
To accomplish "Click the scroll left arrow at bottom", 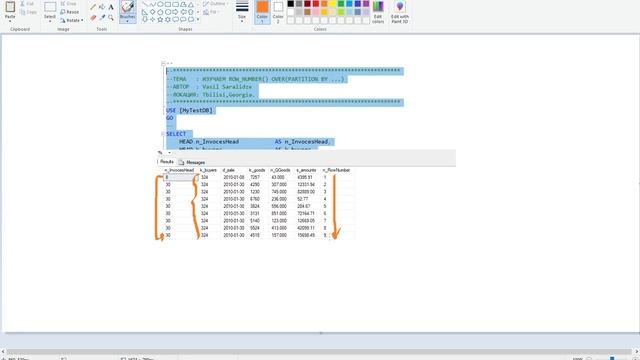I will point(3,351).
